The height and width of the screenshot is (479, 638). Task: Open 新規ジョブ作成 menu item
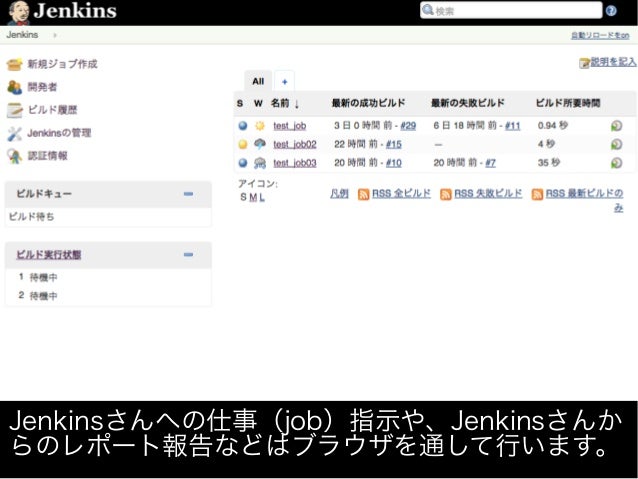click(62, 64)
